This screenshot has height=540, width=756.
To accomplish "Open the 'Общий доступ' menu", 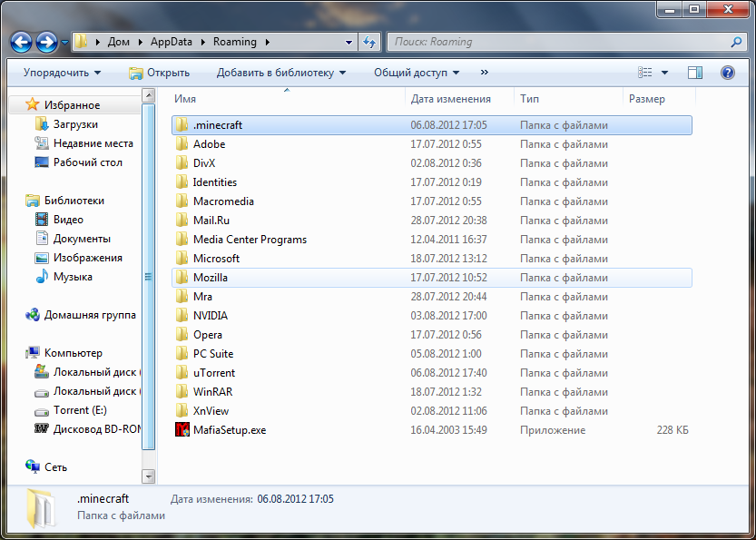I will point(417,73).
